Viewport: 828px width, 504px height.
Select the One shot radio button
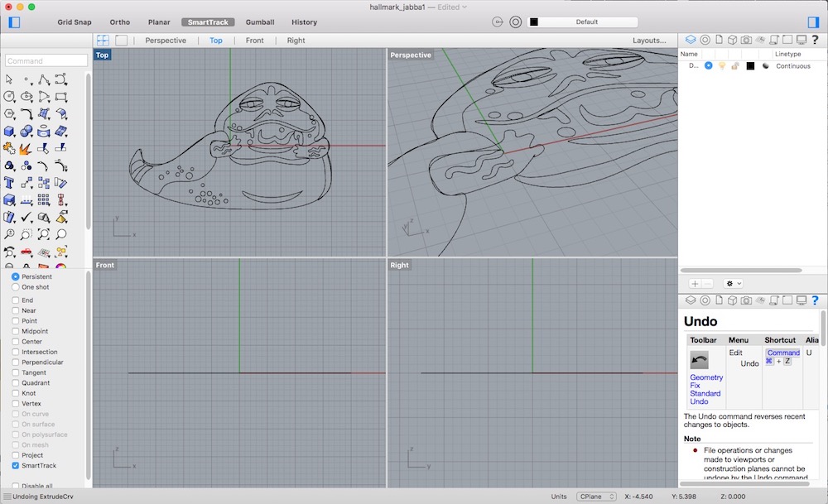16,287
